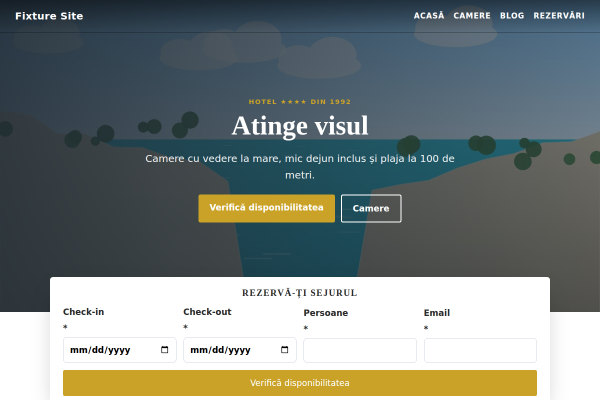Image resolution: width=600 pixels, height=400 pixels.
Task: Go to the Acasă menu item
Action: coord(429,16)
